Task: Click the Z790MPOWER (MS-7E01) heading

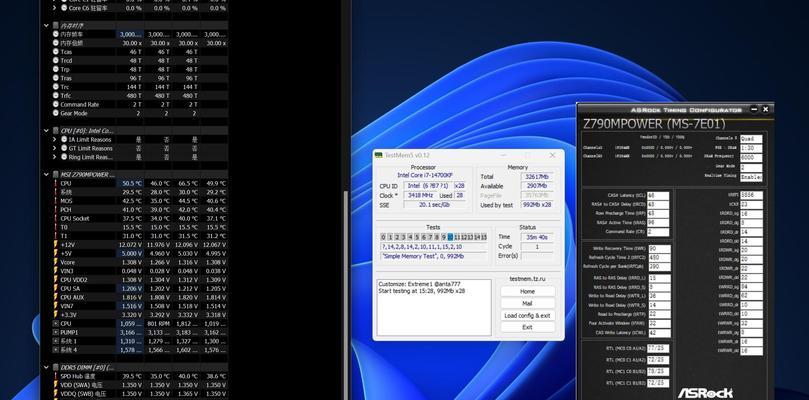Action: click(x=654, y=124)
